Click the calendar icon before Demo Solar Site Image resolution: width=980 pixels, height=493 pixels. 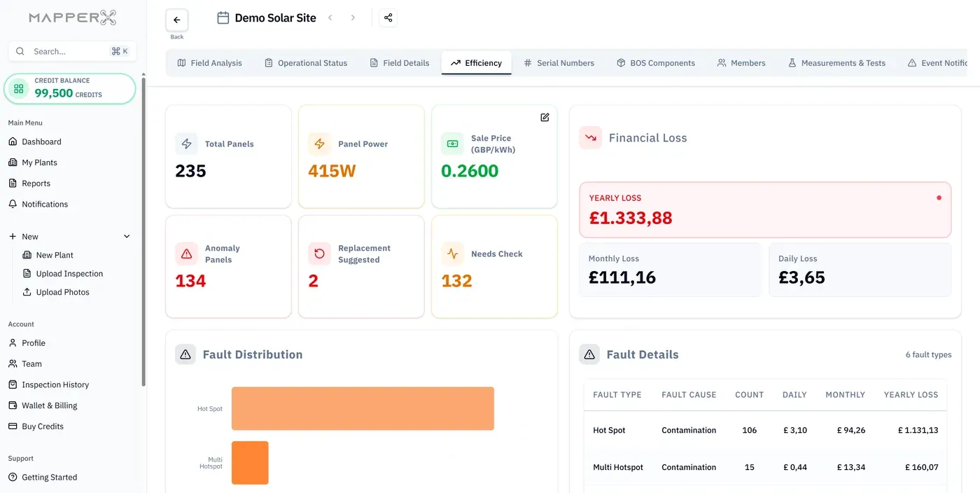(223, 18)
